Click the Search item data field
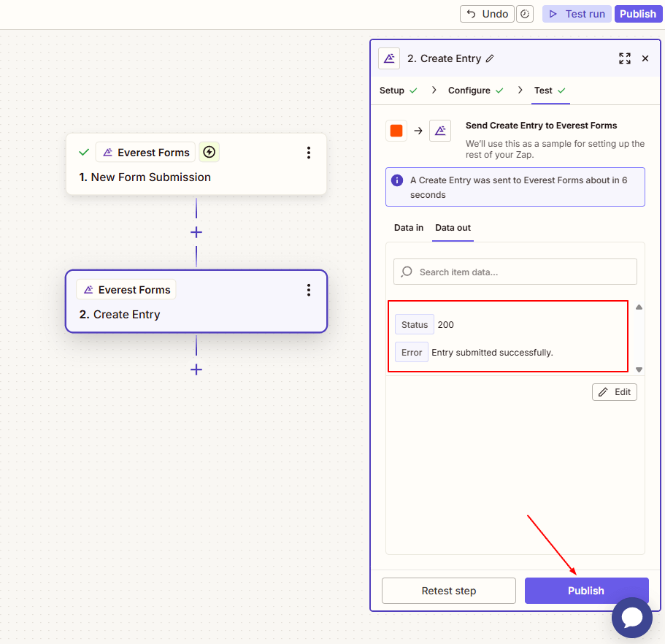 pos(515,272)
